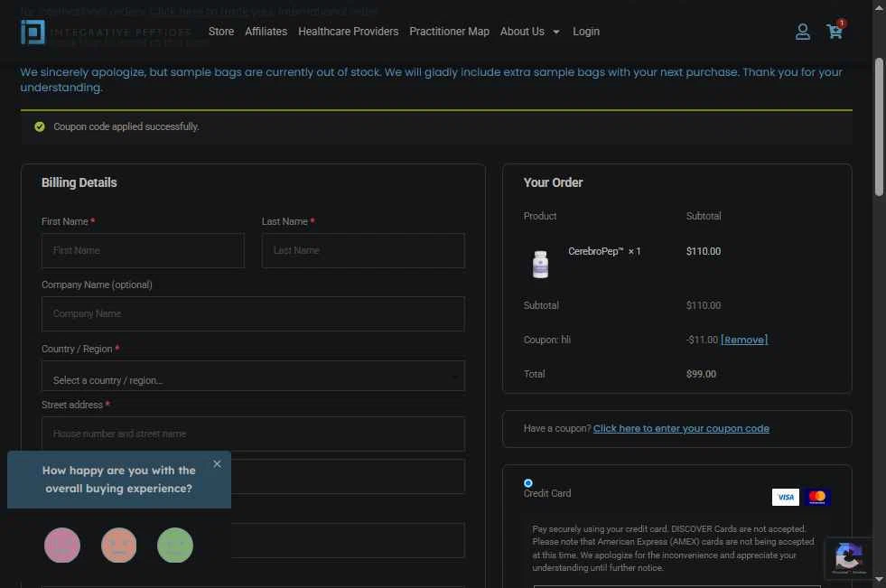Click the CerebroPep product thumbnail

point(540,265)
